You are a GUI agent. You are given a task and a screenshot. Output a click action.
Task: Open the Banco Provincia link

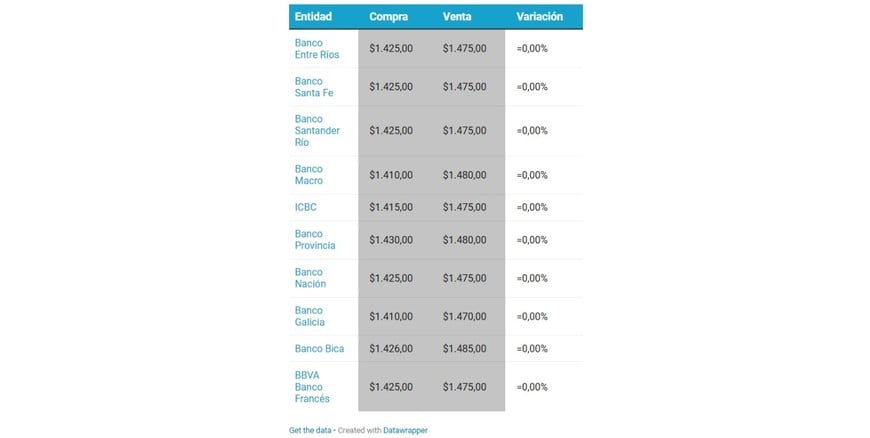pyautogui.click(x=315, y=240)
